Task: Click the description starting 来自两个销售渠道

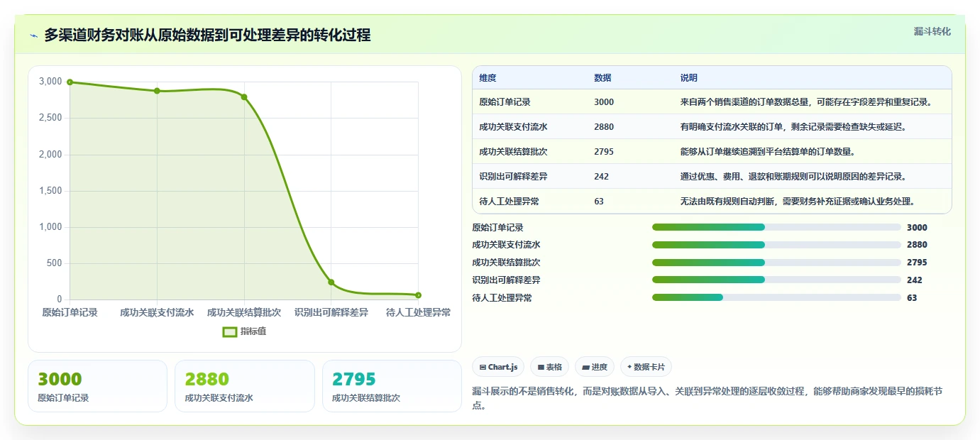Action: 805,102
